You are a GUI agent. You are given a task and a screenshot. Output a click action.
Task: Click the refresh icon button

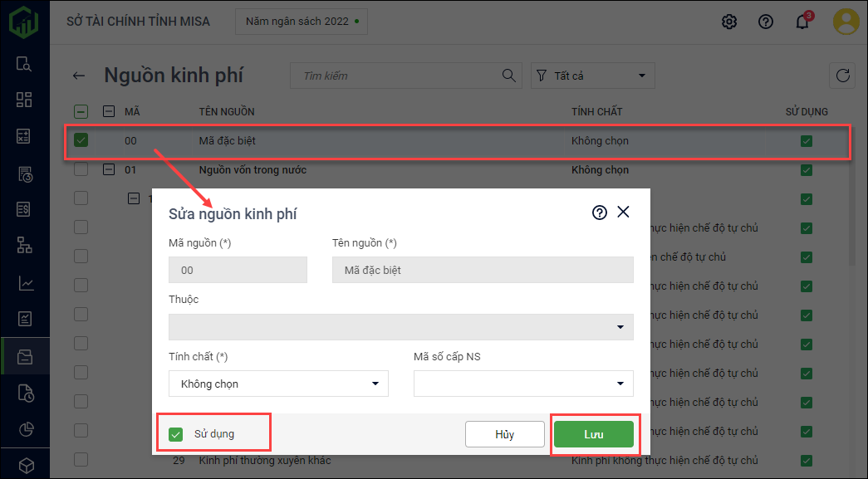click(843, 76)
